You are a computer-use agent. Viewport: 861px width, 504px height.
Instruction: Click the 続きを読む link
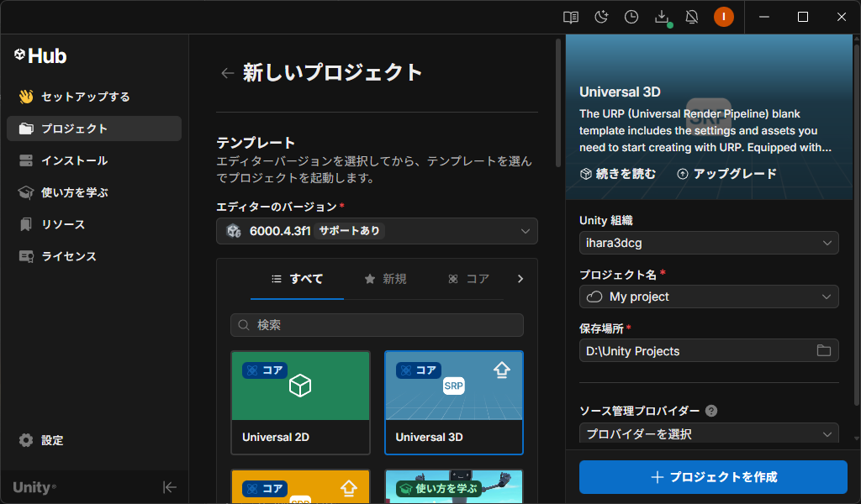click(617, 174)
